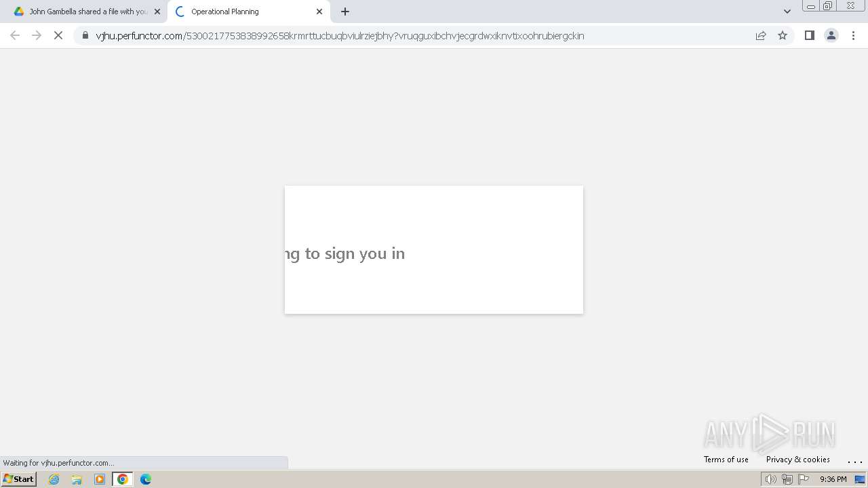Open Terms of use link
The height and width of the screenshot is (488, 868).
726,460
